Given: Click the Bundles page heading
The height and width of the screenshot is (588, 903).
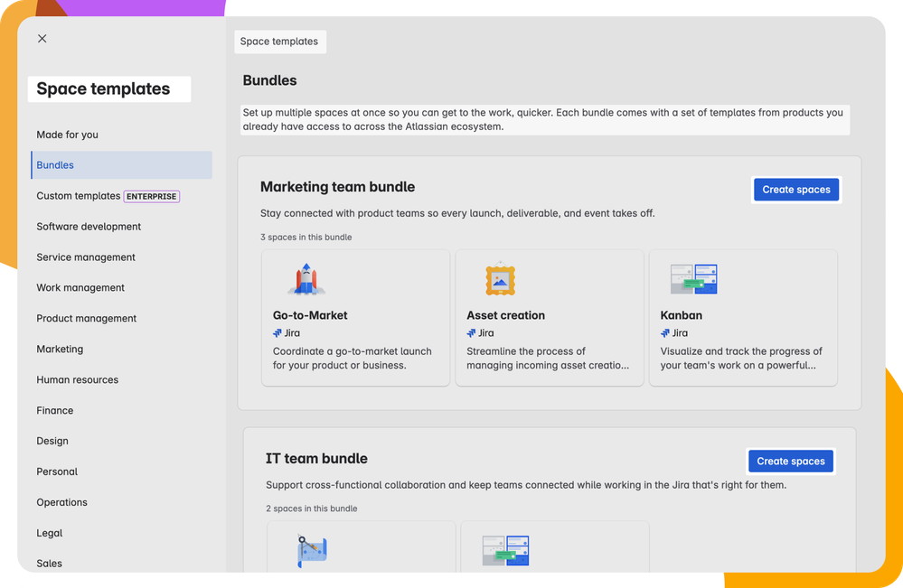Looking at the screenshot, I should click(269, 80).
